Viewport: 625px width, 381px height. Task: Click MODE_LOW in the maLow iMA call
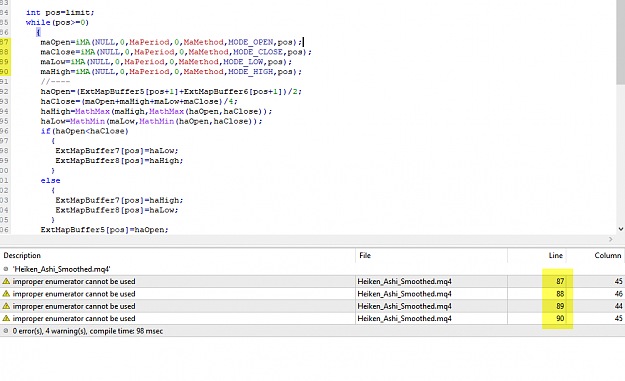click(x=243, y=62)
